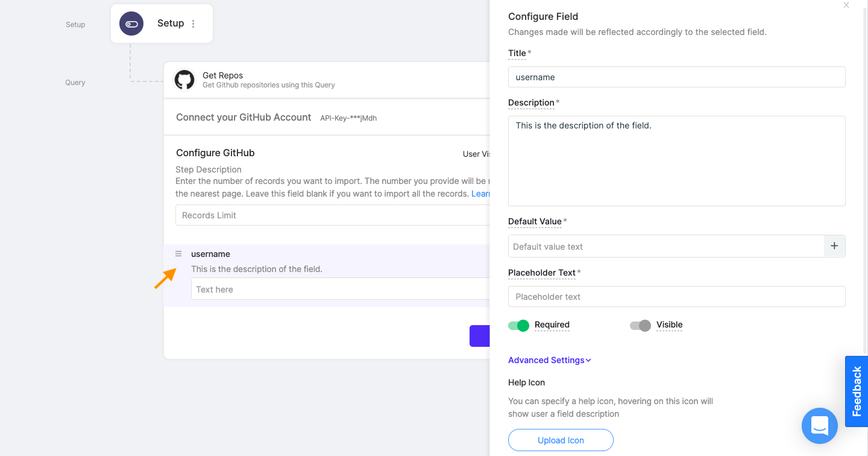
Task: Click the Placeholder Text input field
Action: [677, 297]
